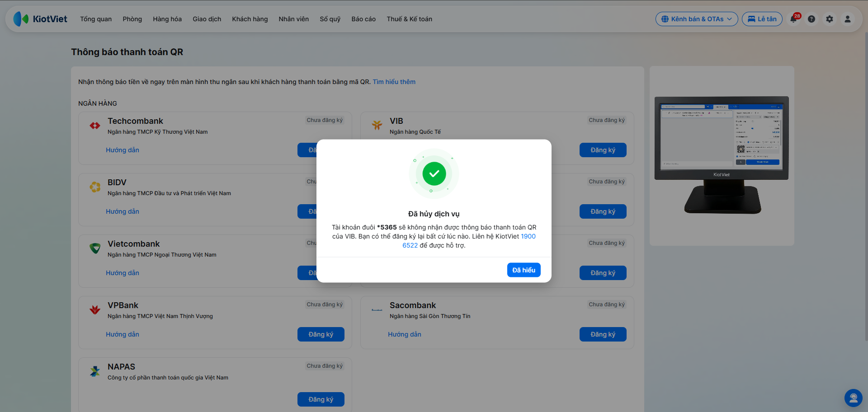This screenshot has width=868, height=412.
Task: Click the Ngân hàng TMCP Việt Nam Thịnh Vượng subtitle
Action: coord(160,316)
